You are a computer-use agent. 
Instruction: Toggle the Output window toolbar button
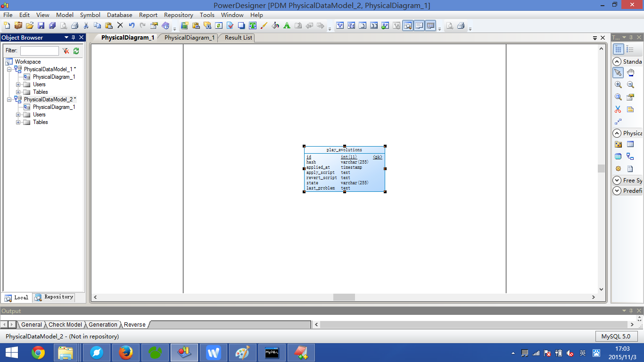[419, 25]
